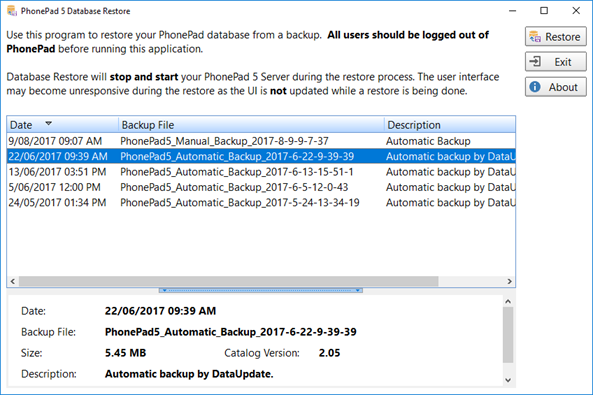Click the 'Automatic Backup' description cell
This screenshot has width=593, height=395.
(428, 141)
